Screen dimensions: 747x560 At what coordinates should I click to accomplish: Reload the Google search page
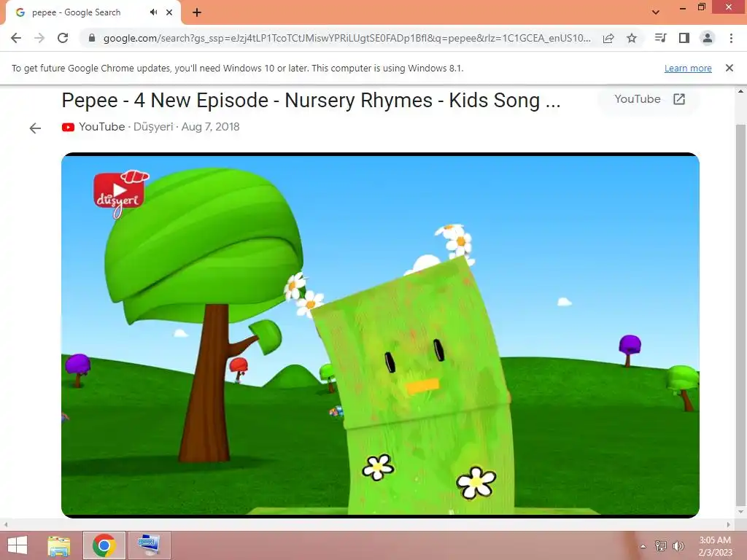click(x=63, y=38)
